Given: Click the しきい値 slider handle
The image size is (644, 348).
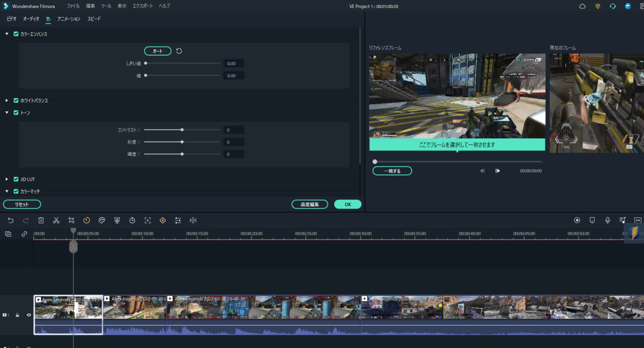Looking at the screenshot, I should pos(145,63).
